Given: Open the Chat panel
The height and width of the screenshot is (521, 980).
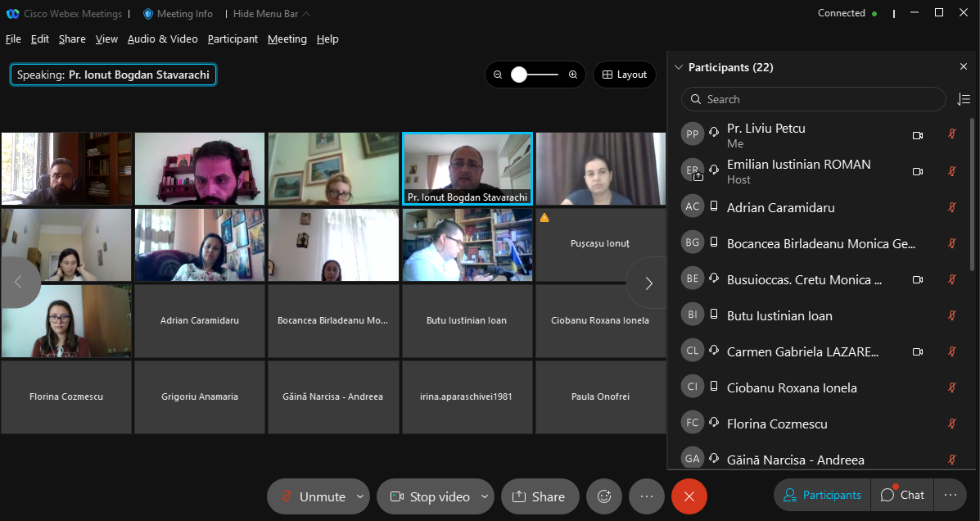Looking at the screenshot, I should 902,495.
